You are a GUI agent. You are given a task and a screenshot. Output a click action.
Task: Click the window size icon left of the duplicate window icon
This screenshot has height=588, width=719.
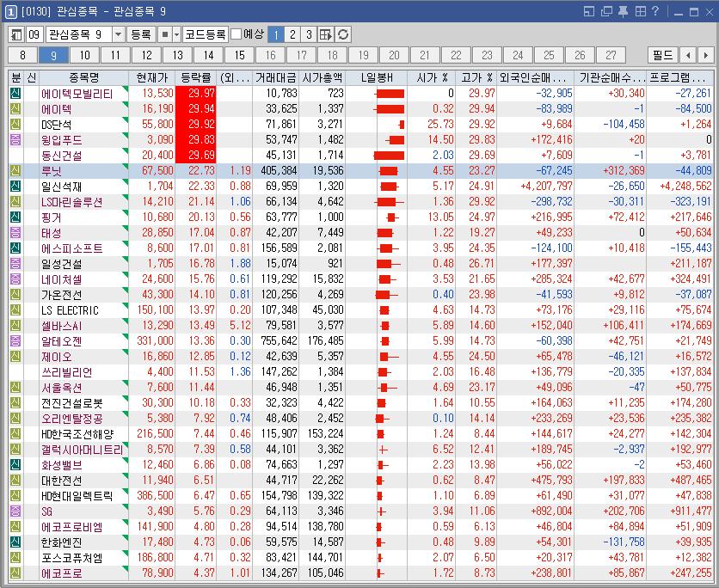pyautogui.click(x=589, y=11)
